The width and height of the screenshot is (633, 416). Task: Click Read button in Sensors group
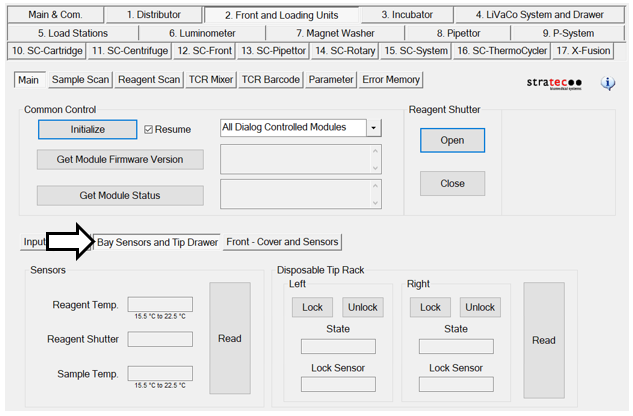pos(229,339)
